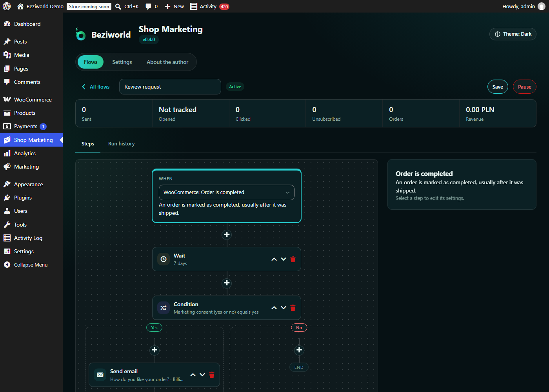Switch to Run history tab
Image resolution: width=549 pixels, height=392 pixels.
(x=122, y=144)
